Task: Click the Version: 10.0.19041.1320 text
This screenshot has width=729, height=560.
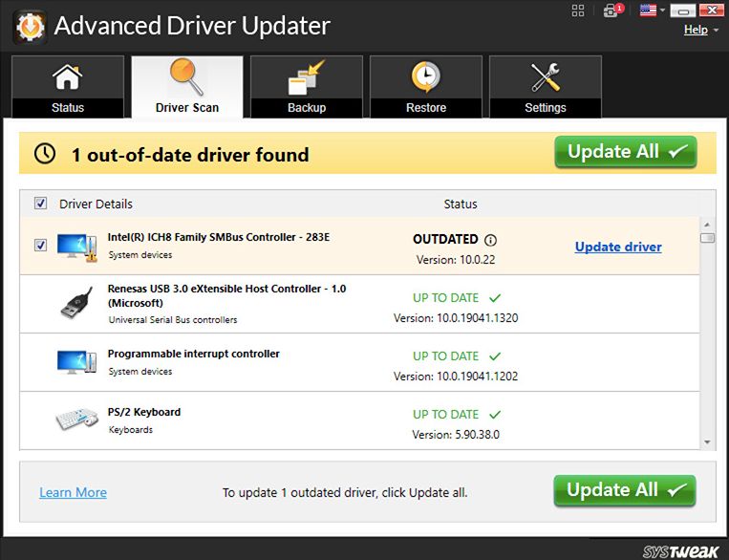Action: pos(456,318)
